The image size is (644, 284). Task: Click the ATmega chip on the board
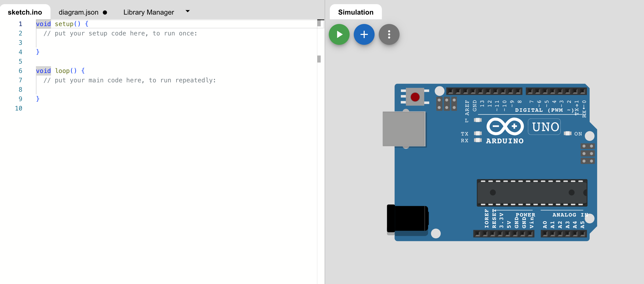pyautogui.click(x=532, y=193)
